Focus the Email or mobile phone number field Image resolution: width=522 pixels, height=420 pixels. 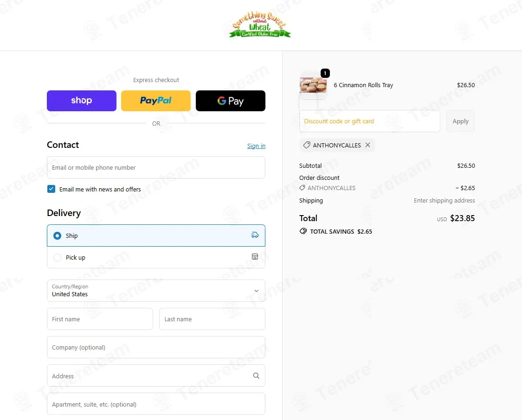[x=156, y=167]
